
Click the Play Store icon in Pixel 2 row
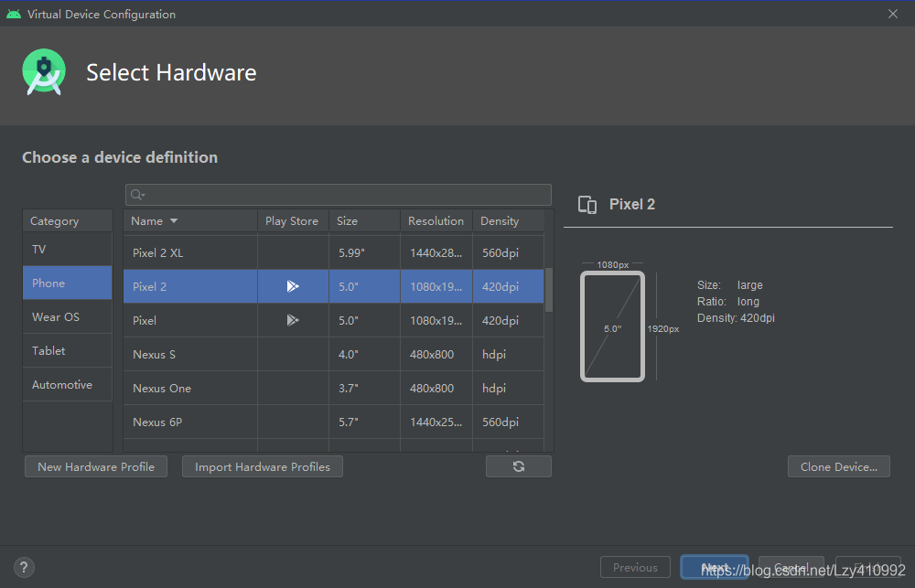(x=293, y=286)
